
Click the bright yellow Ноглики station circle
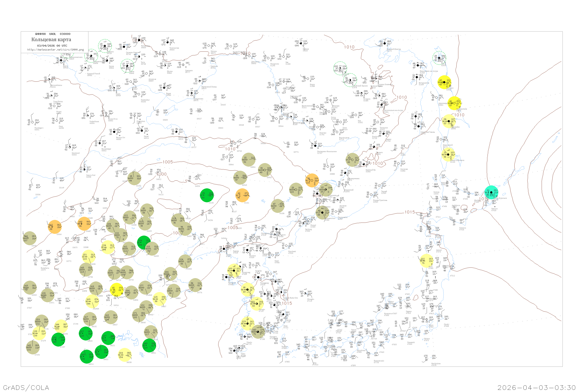point(444,82)
